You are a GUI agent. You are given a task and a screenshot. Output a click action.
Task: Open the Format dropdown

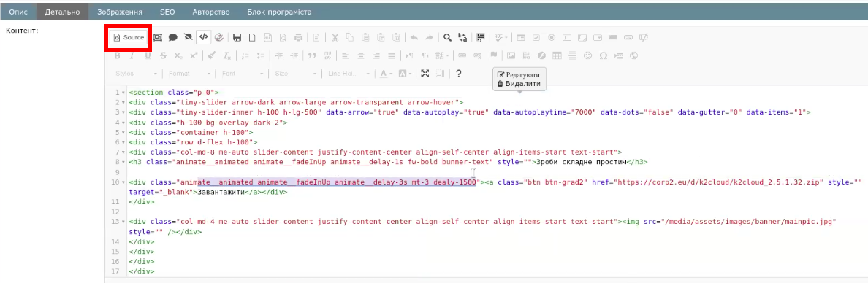coord(189,74)
